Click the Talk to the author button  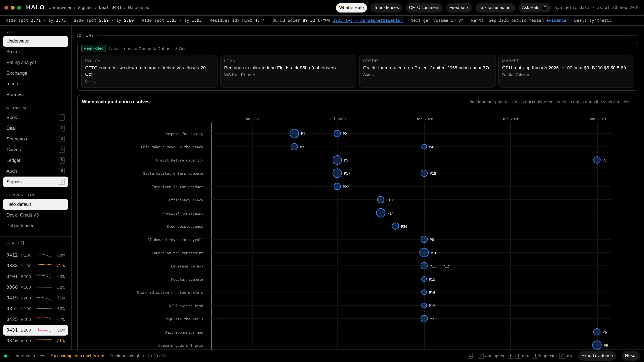[x=495, y=8]
